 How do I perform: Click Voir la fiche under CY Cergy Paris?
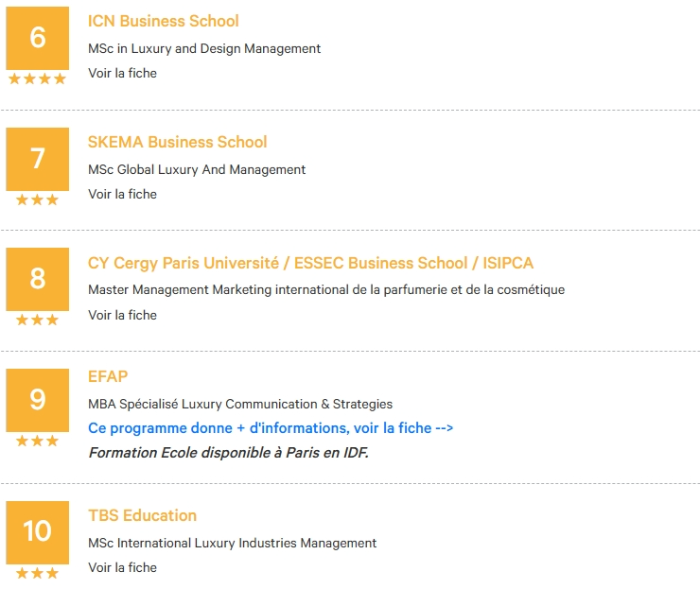tap(122, 315)
